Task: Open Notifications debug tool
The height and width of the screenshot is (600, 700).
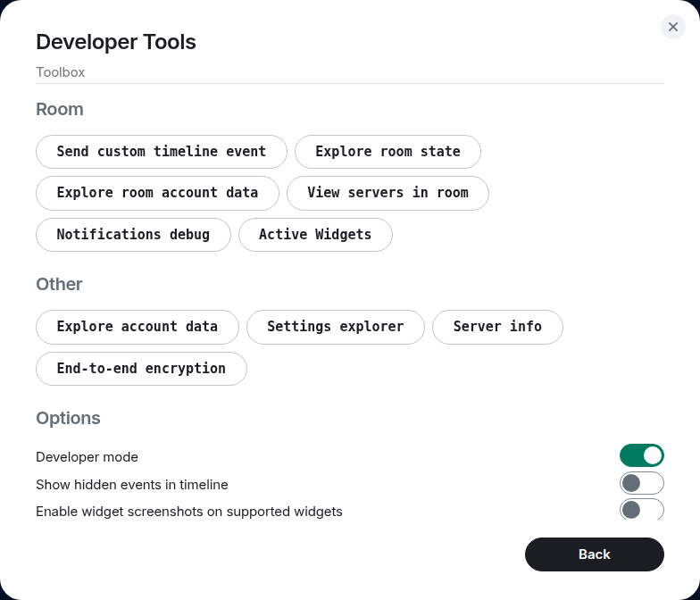Action: tap(133, 235)
